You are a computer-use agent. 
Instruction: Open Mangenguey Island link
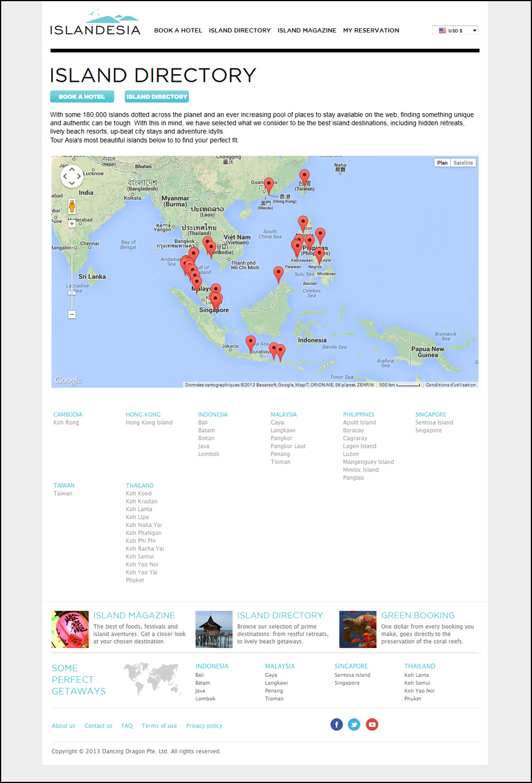tap(368, 462)
